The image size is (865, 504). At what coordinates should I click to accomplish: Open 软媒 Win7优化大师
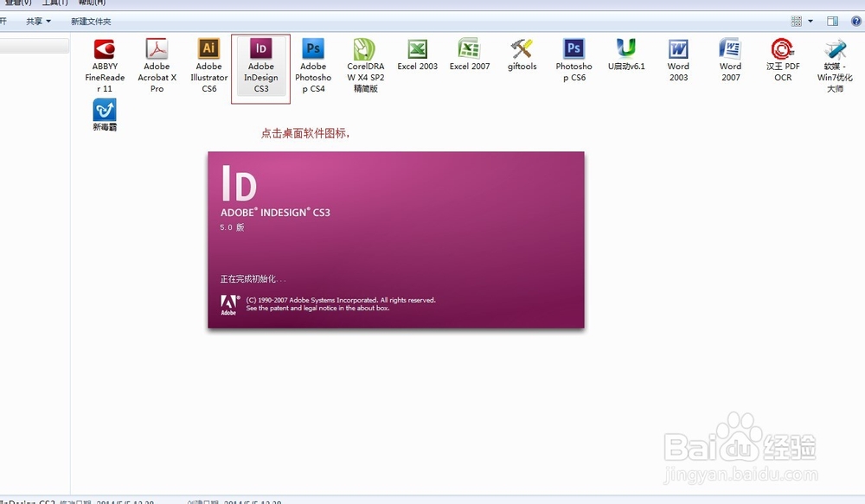(x=833, y=49)
